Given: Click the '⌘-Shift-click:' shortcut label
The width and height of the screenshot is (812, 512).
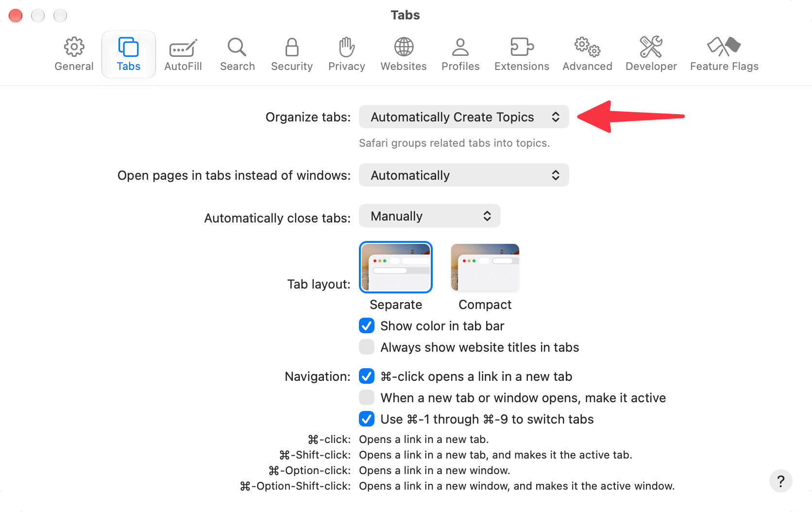Looking at the screenshot, I should (x=315, y=455).
